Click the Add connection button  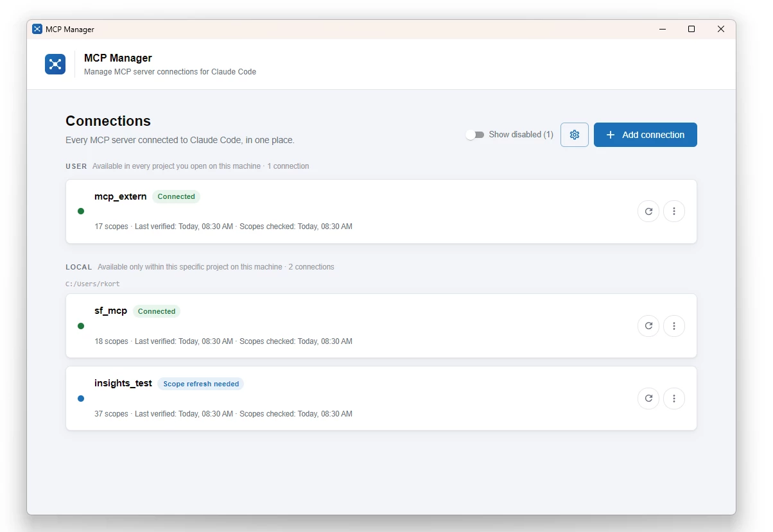[645, 135]
